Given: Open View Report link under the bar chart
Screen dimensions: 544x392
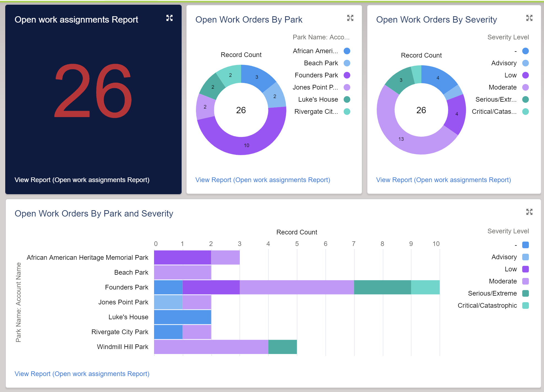Looking at the screenshot, I should tap(82, 374).
